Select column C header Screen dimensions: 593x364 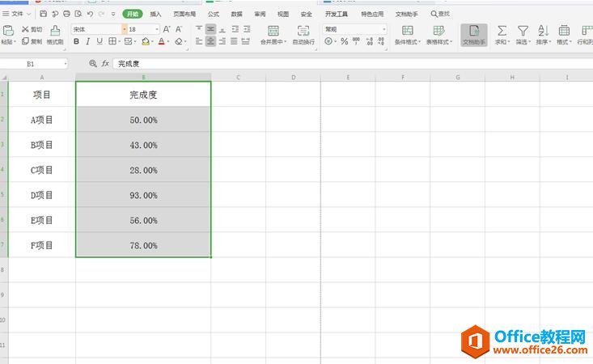[x=239, y=77]
